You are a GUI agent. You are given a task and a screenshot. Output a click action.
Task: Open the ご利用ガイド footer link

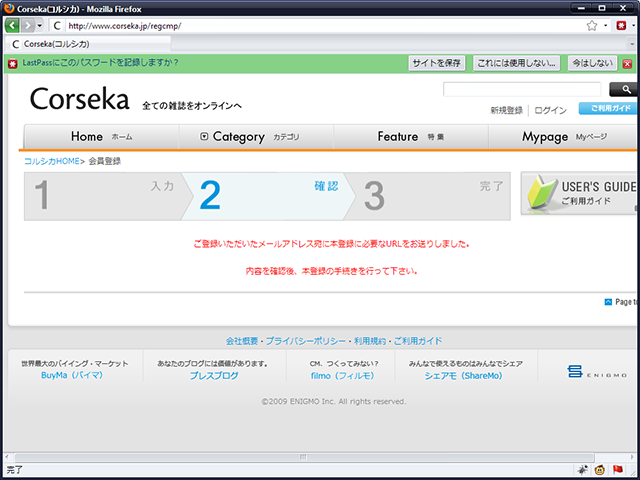418,341
